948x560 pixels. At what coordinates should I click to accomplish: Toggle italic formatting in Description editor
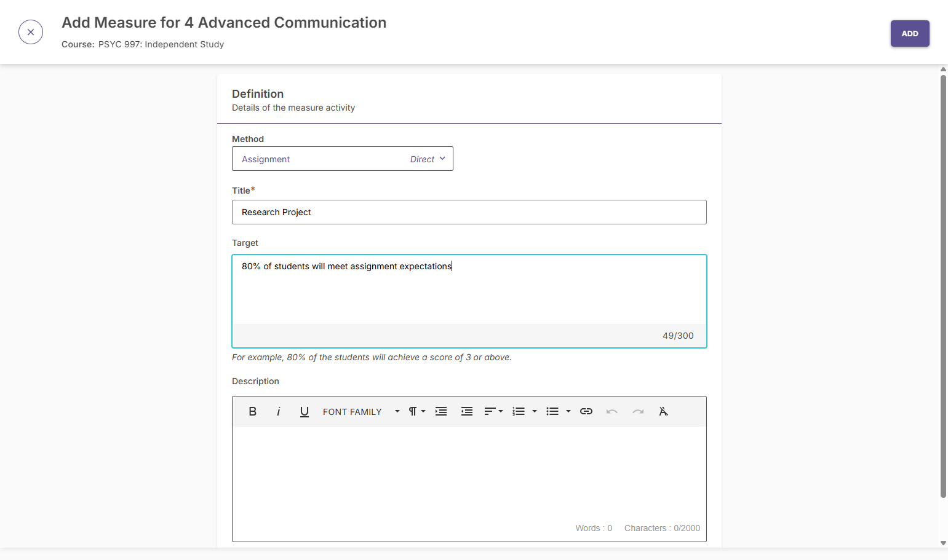pyautogui.click(x=278, y=411)
